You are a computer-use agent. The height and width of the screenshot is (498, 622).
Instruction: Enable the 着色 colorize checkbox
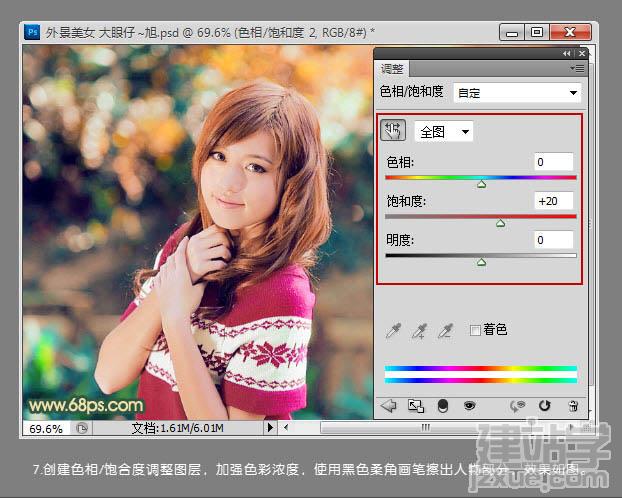[x=475, y=330]
